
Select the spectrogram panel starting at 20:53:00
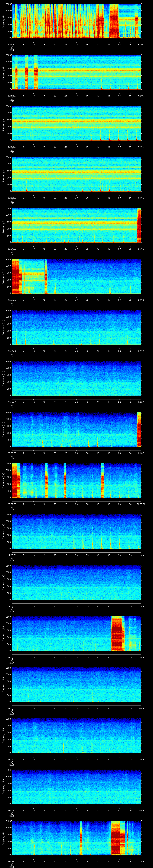click(76, 174)
